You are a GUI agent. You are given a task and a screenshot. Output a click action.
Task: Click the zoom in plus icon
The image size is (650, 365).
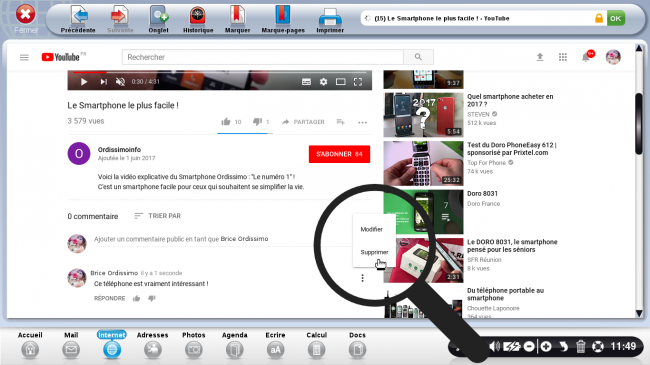click(x=546, y=346)
